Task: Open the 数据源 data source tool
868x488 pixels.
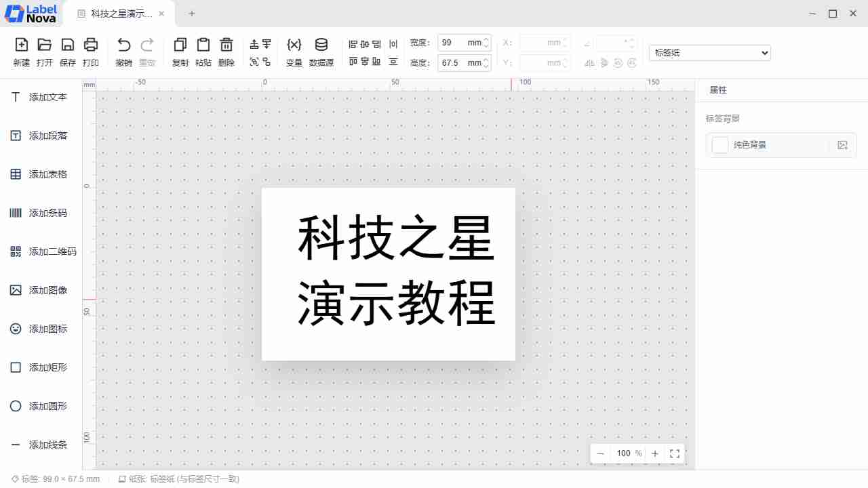Action: [x=321, y=45]
